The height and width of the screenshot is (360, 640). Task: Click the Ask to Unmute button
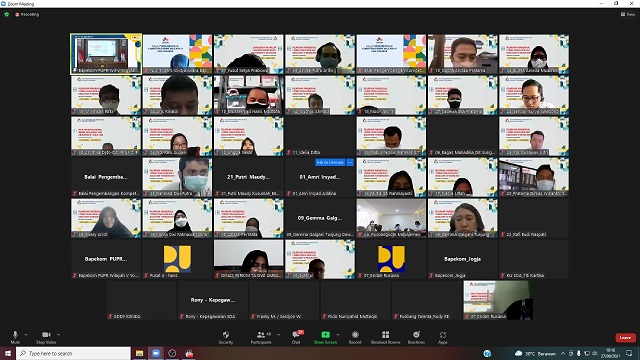point(330,162)
